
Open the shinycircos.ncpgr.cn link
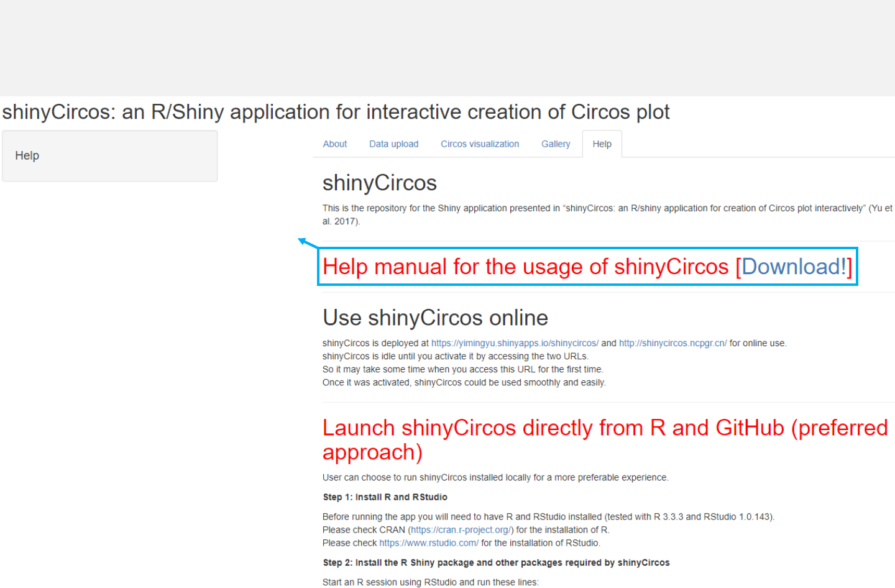coord(672,343)
